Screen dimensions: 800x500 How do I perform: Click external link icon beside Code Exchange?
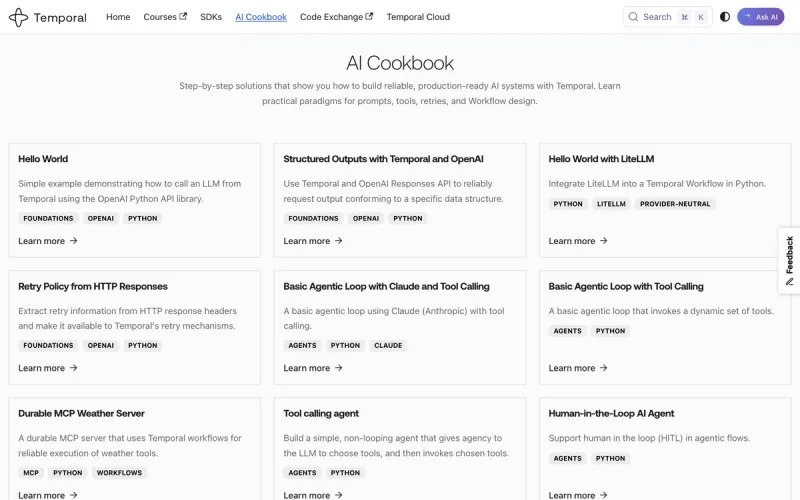coord(369,16)
